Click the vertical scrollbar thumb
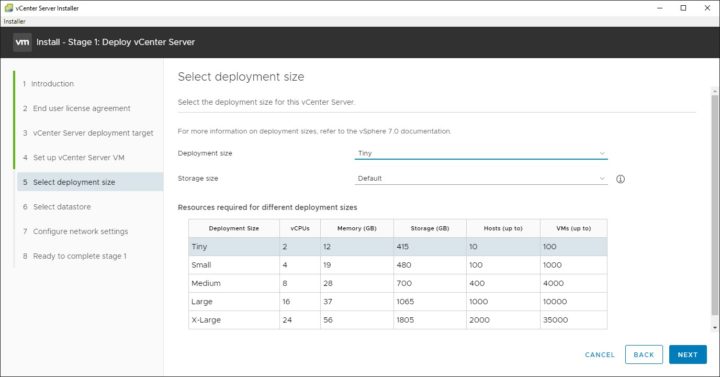 point(714,205)
